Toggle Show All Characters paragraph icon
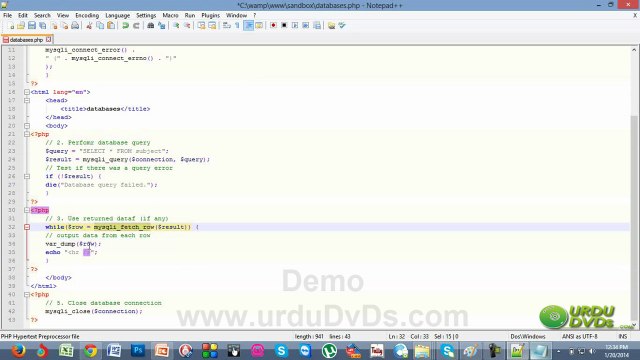Viewport: 640px width, 360px height. coord(238,26)
